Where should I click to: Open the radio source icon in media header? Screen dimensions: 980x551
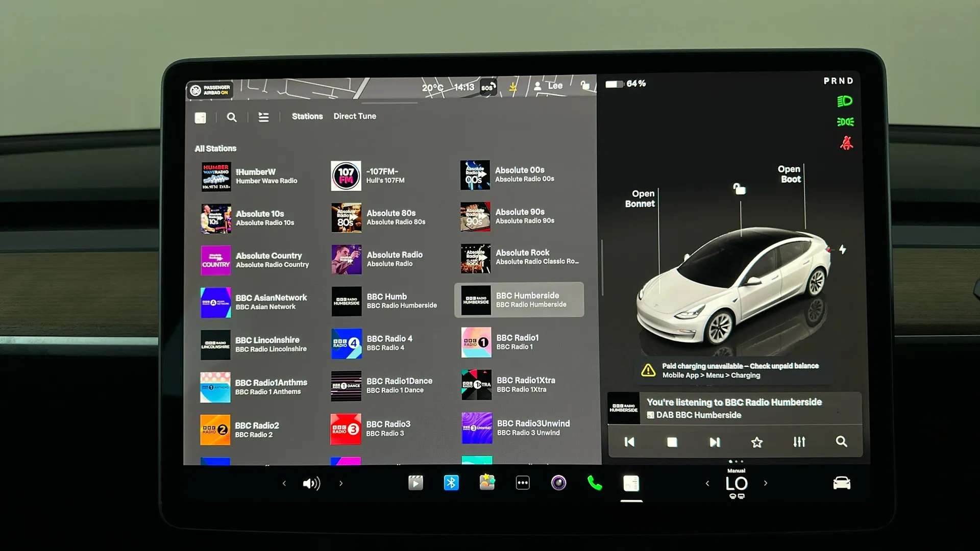[201, 118]
